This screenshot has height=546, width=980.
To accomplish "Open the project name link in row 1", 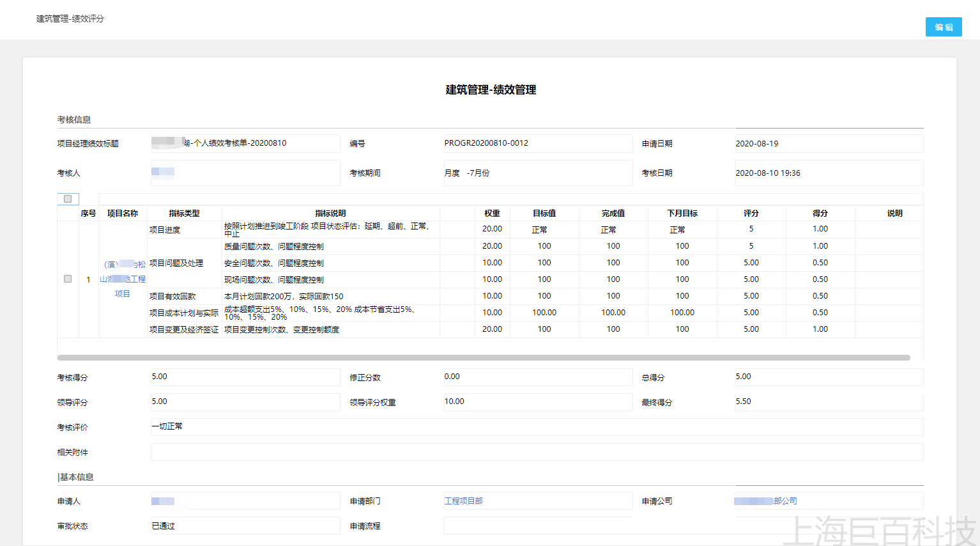I will (123, 279).
